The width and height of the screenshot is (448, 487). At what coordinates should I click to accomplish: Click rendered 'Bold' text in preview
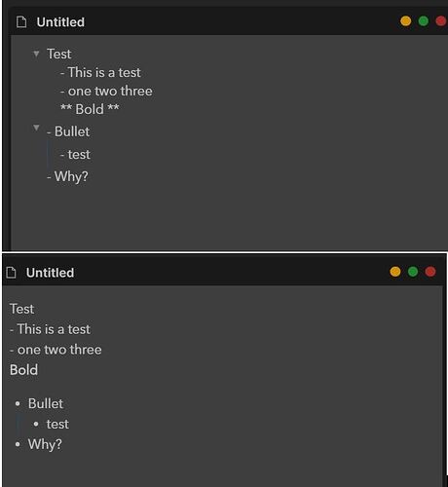[23, 370]
